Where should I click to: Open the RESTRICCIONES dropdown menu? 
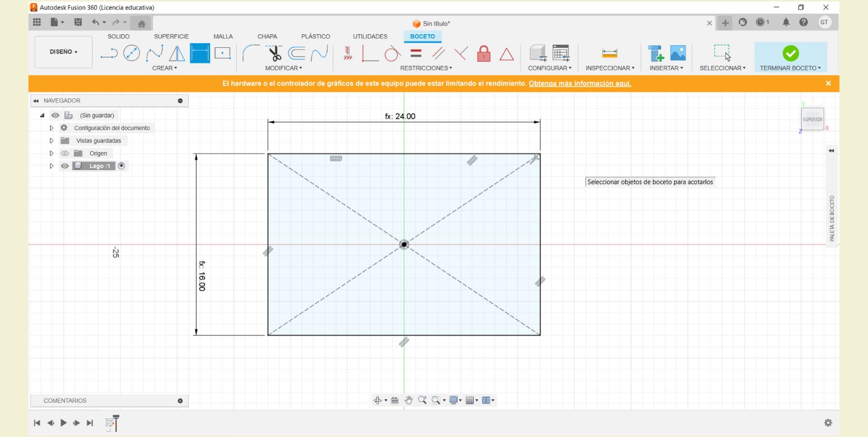[426, 68]
